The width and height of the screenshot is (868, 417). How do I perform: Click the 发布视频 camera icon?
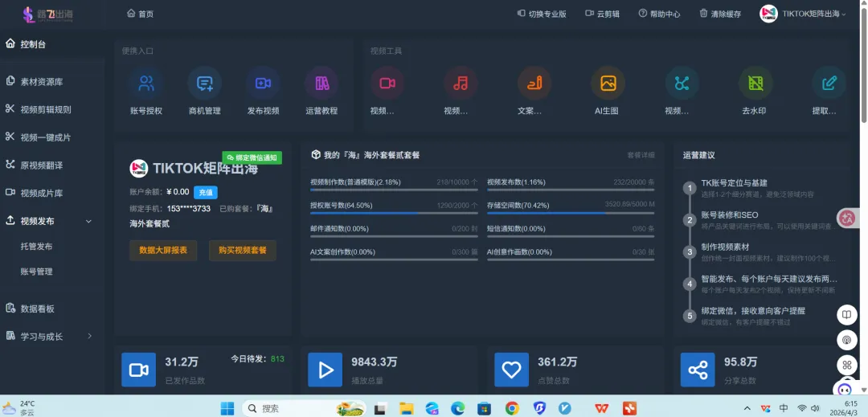[x=263, y=84]
